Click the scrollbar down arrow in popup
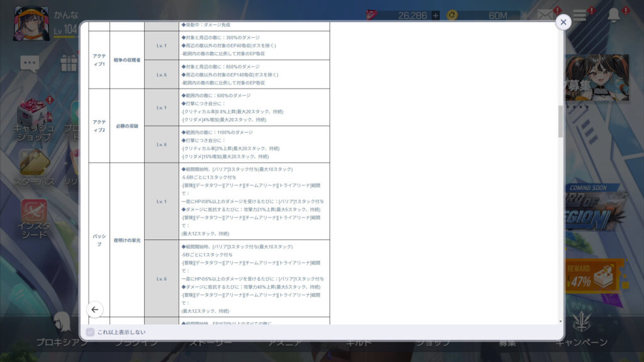Image resolution: width=644 pixels, height=362 pixels. click(x=560, y=321)
